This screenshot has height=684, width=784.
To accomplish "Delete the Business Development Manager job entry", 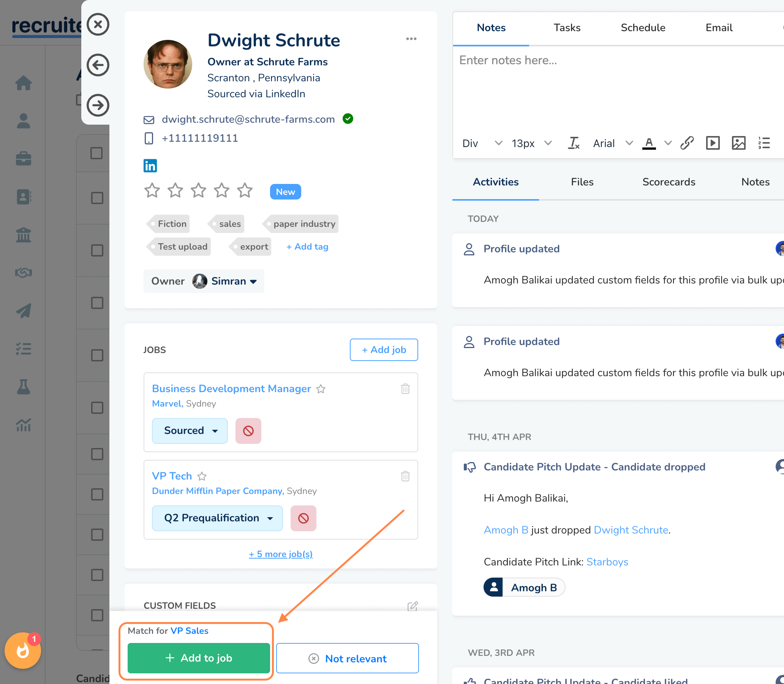I will pos(405,389).
